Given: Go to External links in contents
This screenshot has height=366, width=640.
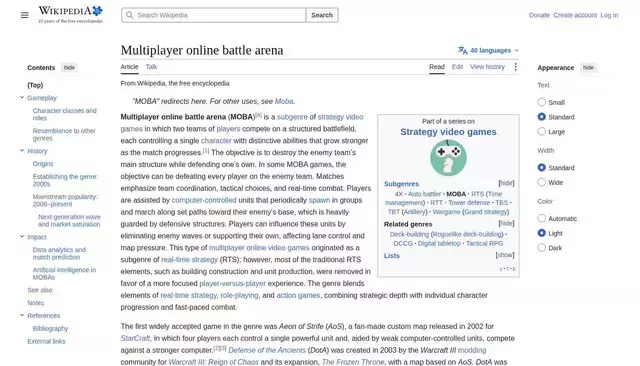Looking at the screenshot, I should tap(46, 341).
